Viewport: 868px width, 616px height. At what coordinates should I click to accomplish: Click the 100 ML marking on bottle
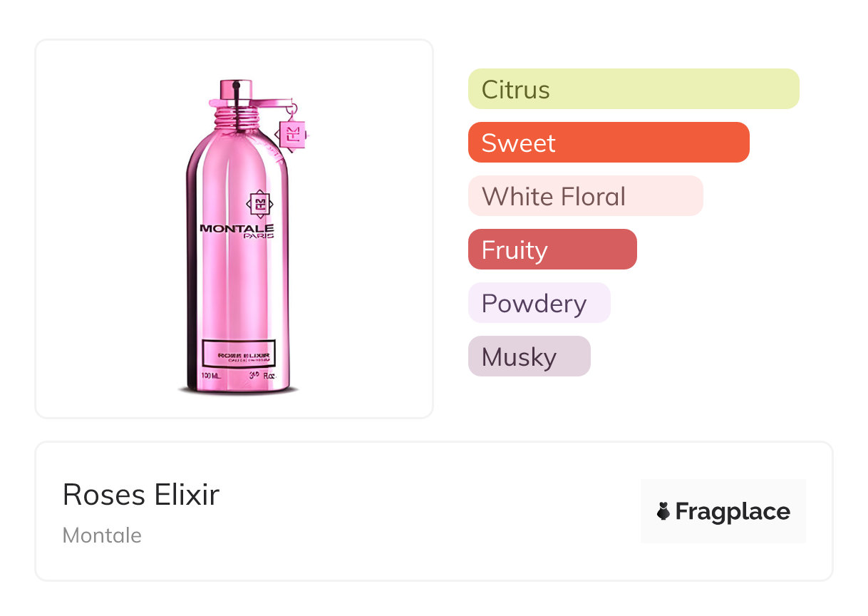[210, 376]
